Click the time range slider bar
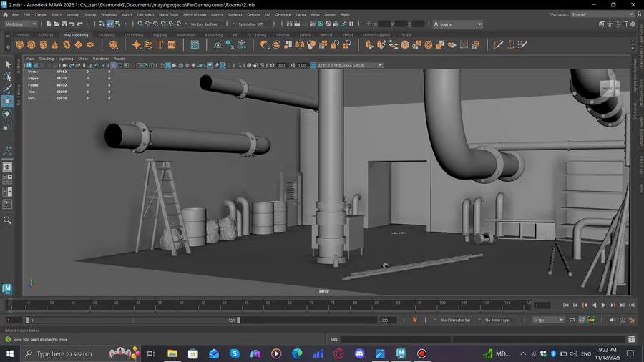This screenshot has width=644, height=362. point(132,320)
